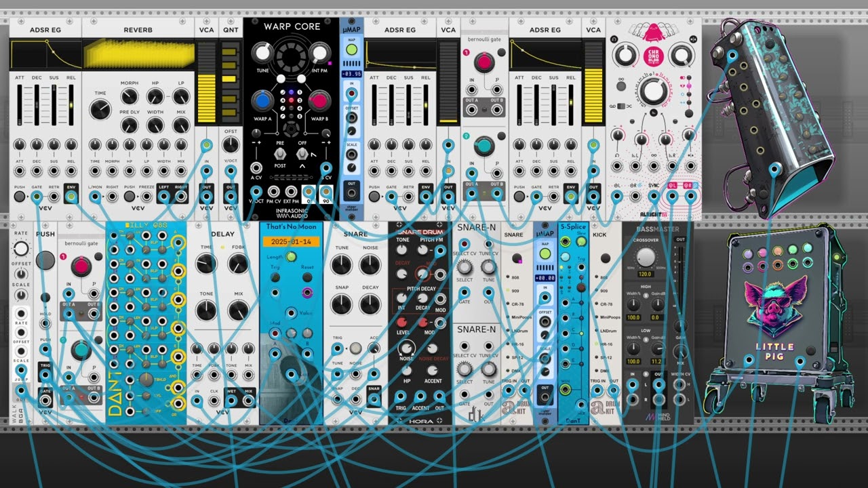Click the QNT OFST knob
The height and width of the screenshot is (488, 868).
coord(231,144)
